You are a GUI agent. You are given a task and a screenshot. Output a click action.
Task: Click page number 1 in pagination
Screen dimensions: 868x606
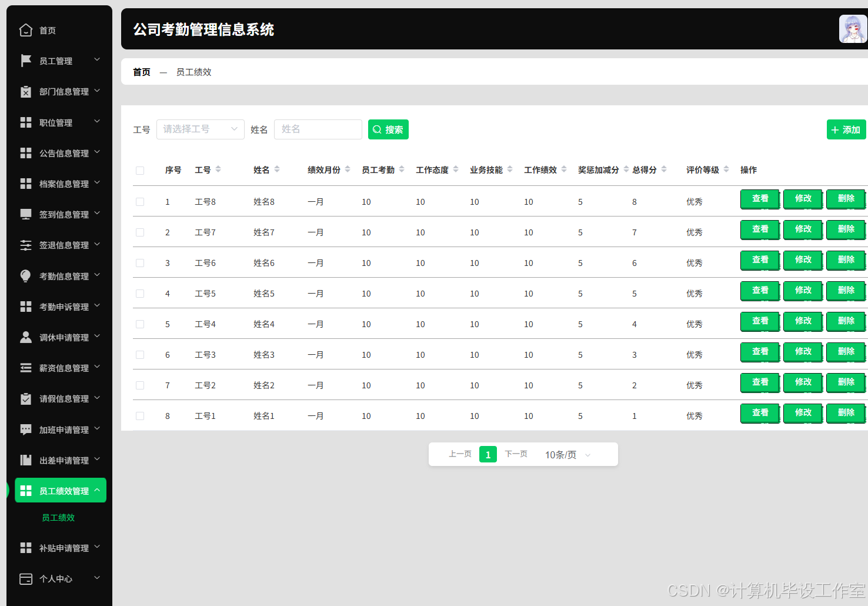pos(488,455)
